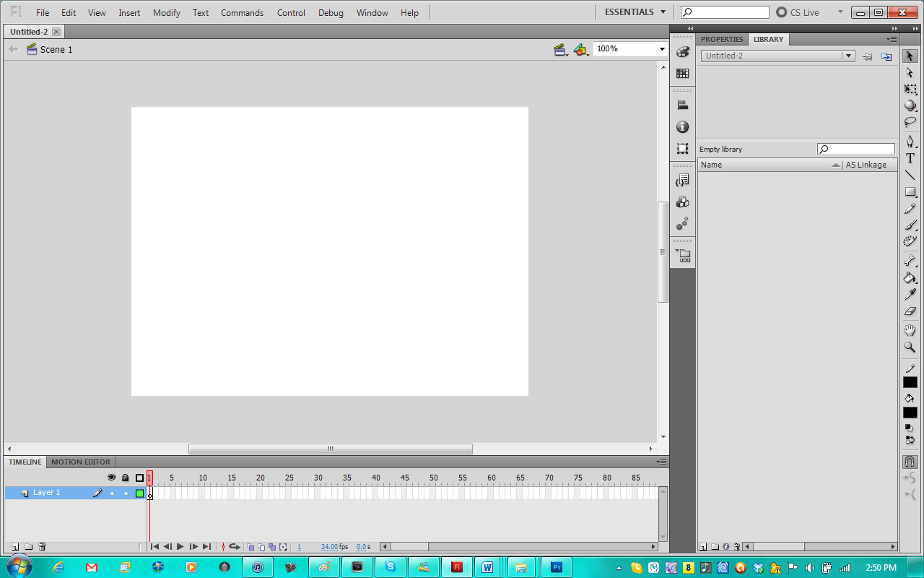Viewport: 924px width, 578px height.
Task: Open the Untitled-2 library document dropdown
Action: coord(777,56)
